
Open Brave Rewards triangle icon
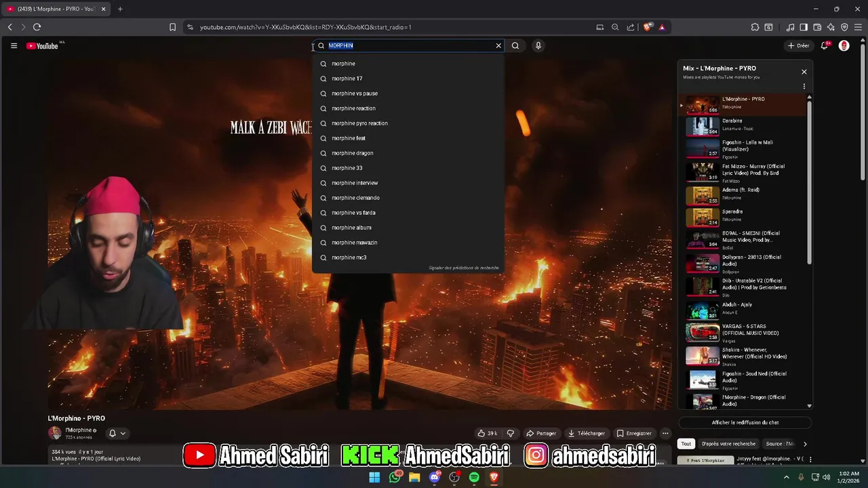[x=662, y=27]
